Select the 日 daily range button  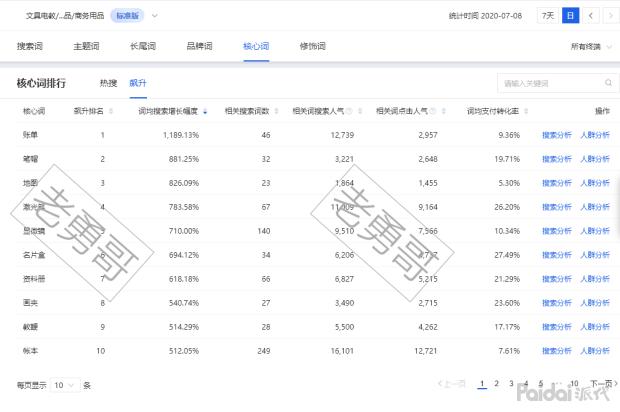click(570, 16)
